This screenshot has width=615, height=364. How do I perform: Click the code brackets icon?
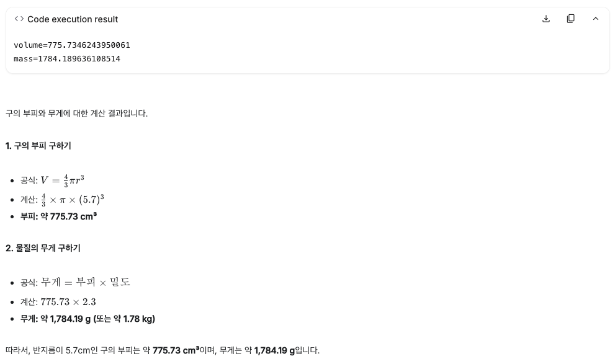(x=19, y=19)
